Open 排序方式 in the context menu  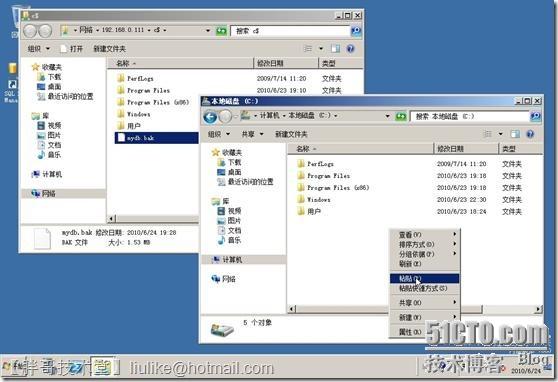click(x=425, y=244)
